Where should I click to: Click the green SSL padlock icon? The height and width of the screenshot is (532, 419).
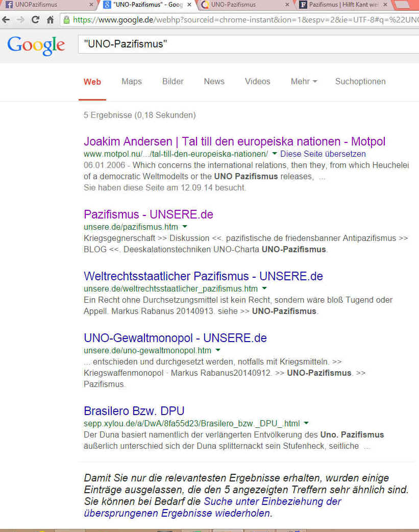67,20
